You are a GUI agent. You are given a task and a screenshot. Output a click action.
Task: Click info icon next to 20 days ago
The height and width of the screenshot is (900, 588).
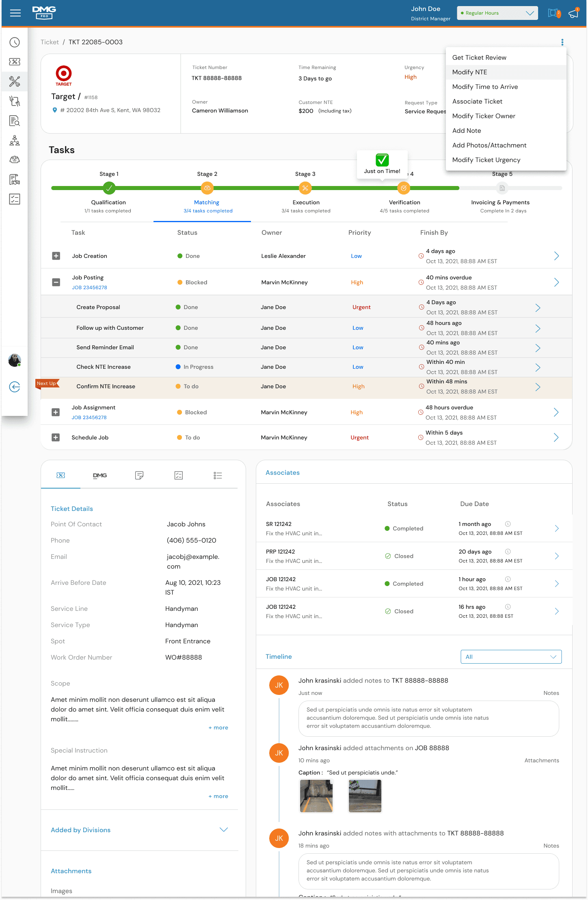point(508,552)
